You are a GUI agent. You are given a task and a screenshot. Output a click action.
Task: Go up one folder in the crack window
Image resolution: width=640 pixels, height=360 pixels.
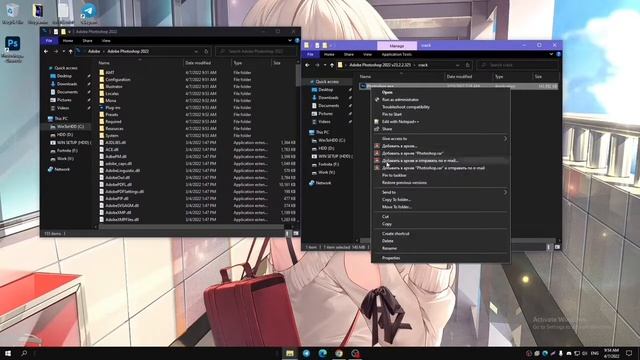click(332, 65)
